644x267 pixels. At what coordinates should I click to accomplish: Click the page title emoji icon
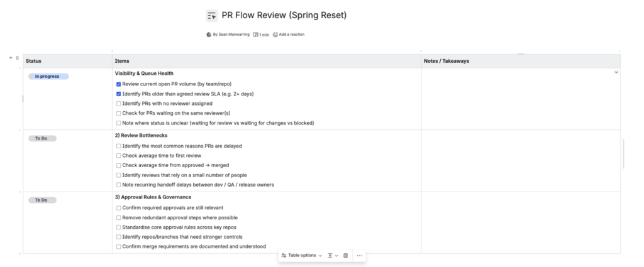(212, 15)
